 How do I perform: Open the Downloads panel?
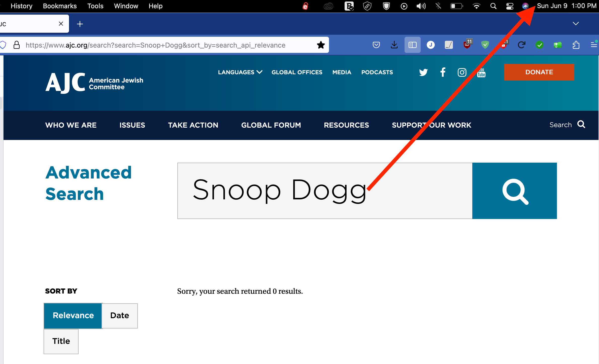point(394,45)
